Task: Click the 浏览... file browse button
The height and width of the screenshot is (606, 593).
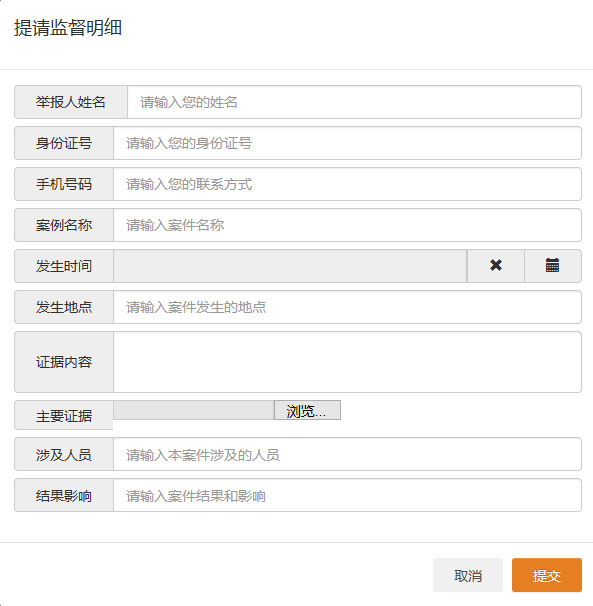Action: point(307,410)
